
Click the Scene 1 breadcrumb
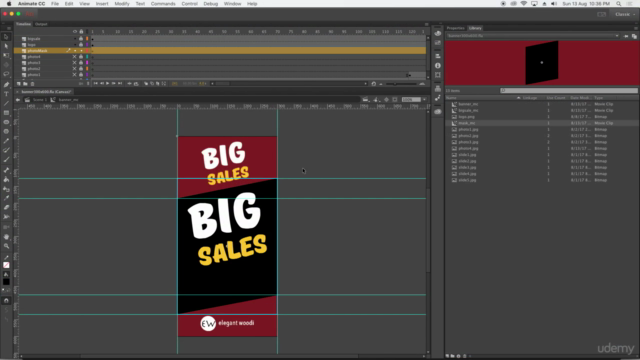(39, 100)
